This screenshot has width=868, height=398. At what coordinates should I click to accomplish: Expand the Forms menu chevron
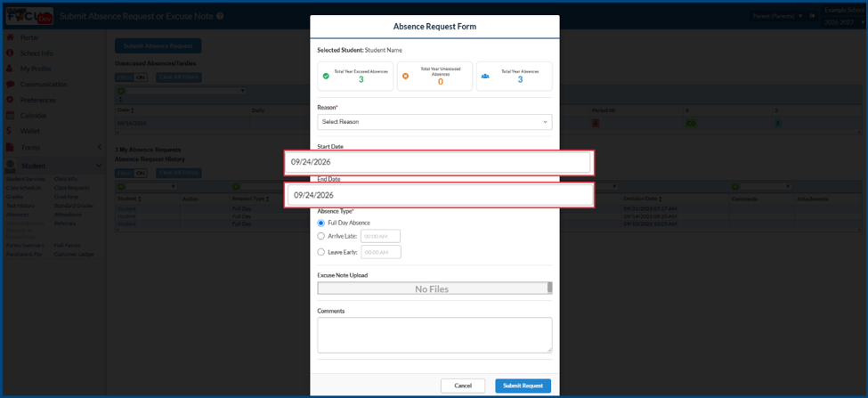(x=99, y=147)
